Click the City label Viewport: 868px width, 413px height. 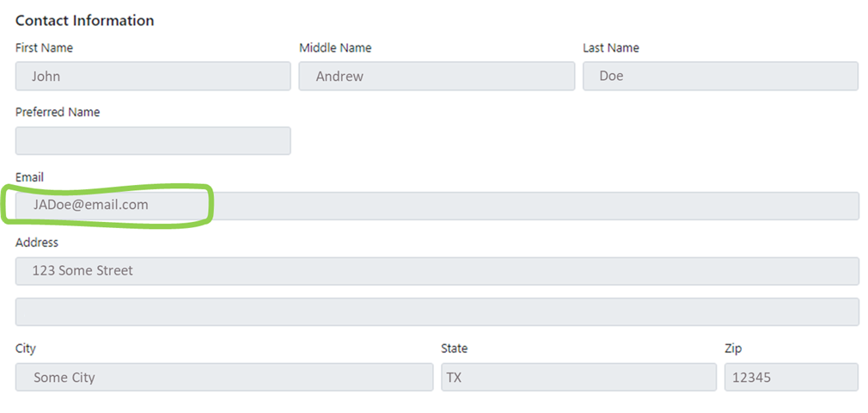pos(26,348)
